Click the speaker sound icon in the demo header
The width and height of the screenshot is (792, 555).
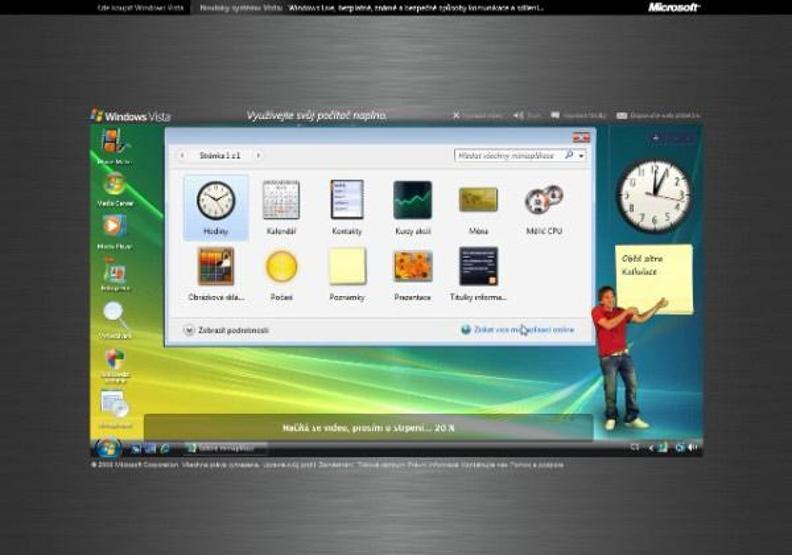(x=518, y=116)
